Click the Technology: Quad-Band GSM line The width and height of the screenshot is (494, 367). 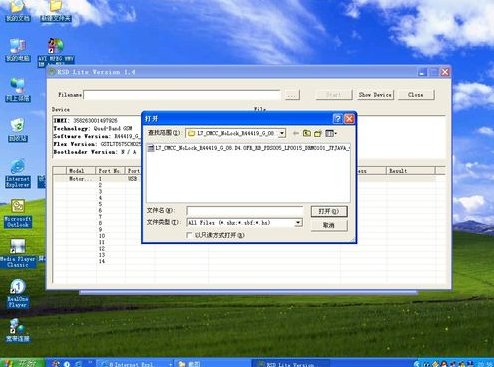click(x=93, y=128)
